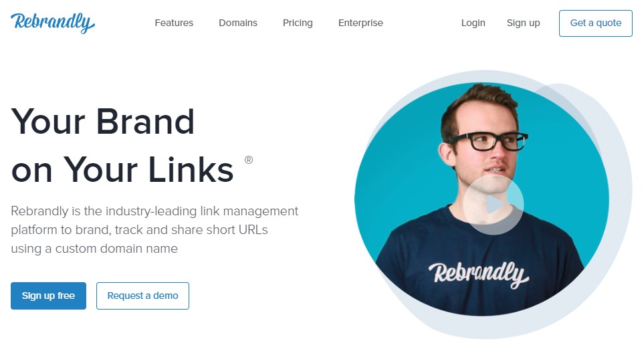Click the blue Sign up free button

[48, 296]
